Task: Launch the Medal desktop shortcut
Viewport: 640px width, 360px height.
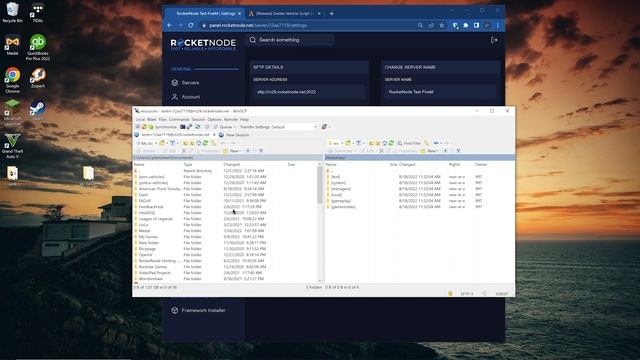Action: (12, 45)
